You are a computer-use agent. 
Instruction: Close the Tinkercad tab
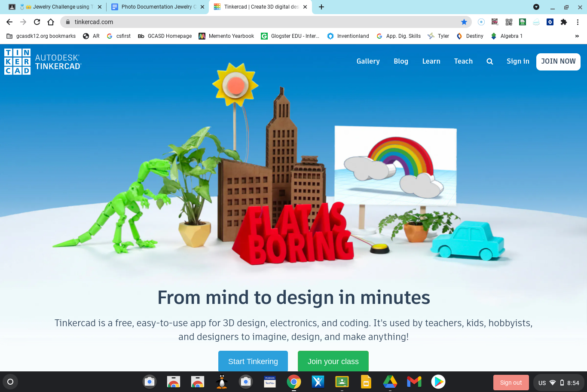305,7
